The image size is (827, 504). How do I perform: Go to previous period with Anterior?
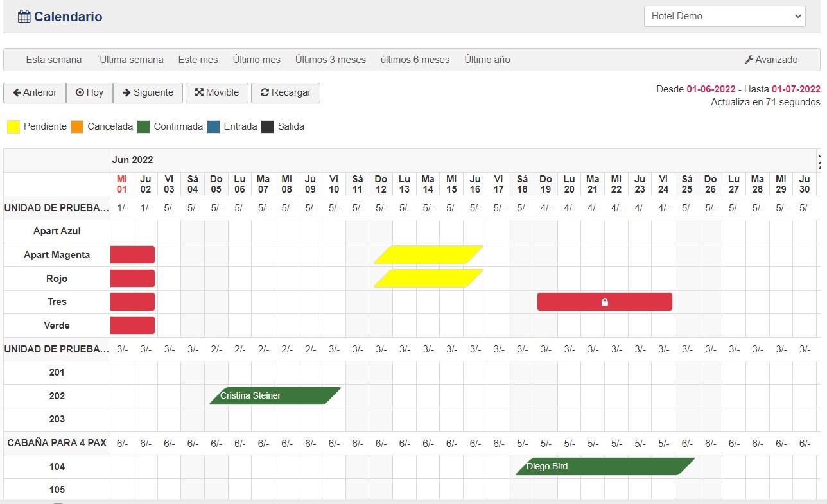[x=35, y=92]
